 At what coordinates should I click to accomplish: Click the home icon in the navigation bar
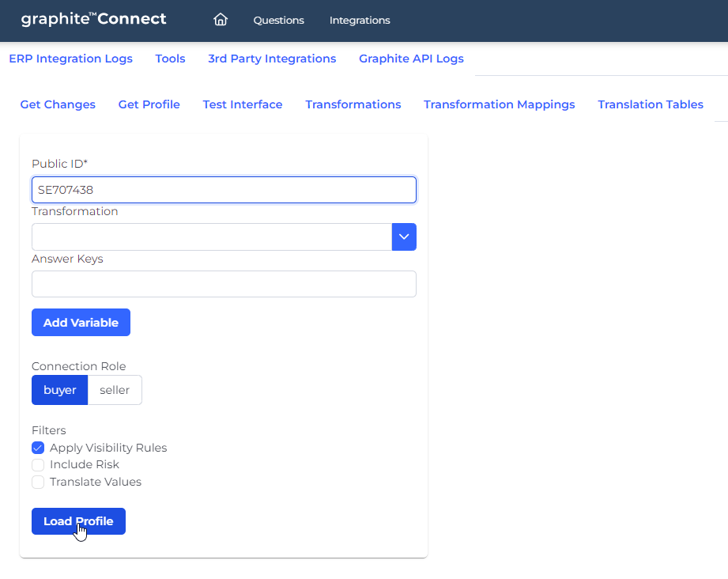coord(220,20)
